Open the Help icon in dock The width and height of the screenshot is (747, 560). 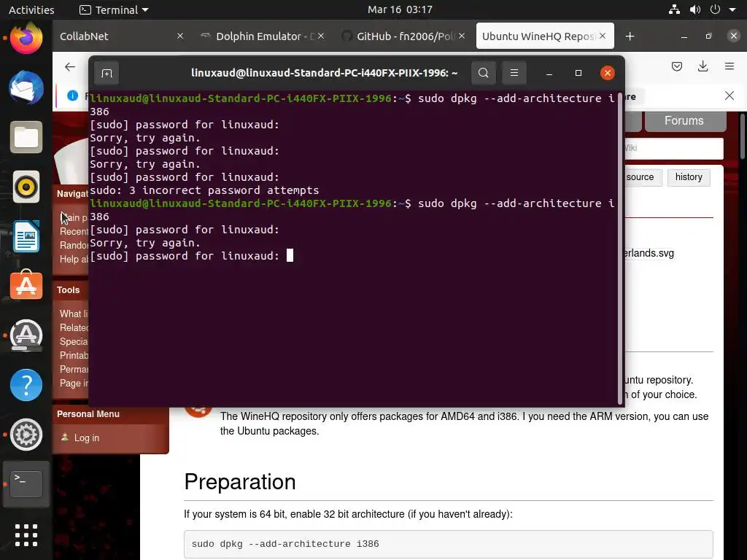[26, 385]
